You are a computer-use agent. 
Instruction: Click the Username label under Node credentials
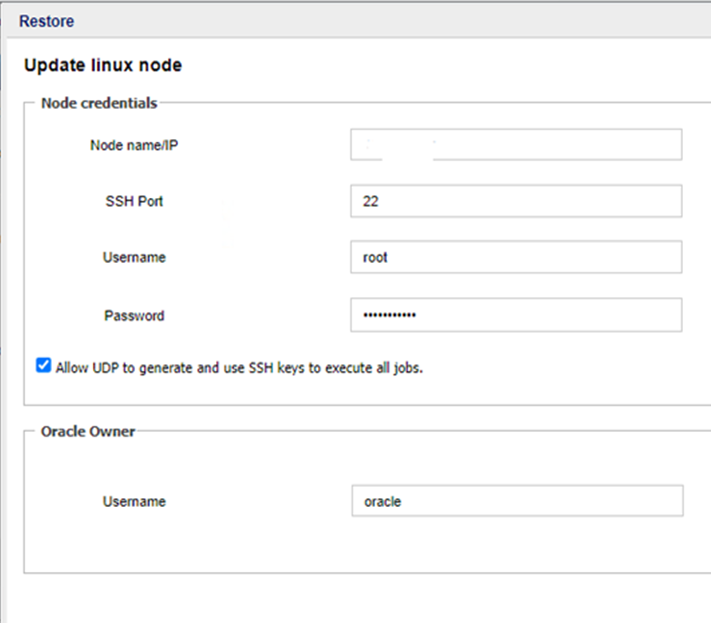[134, 257]
